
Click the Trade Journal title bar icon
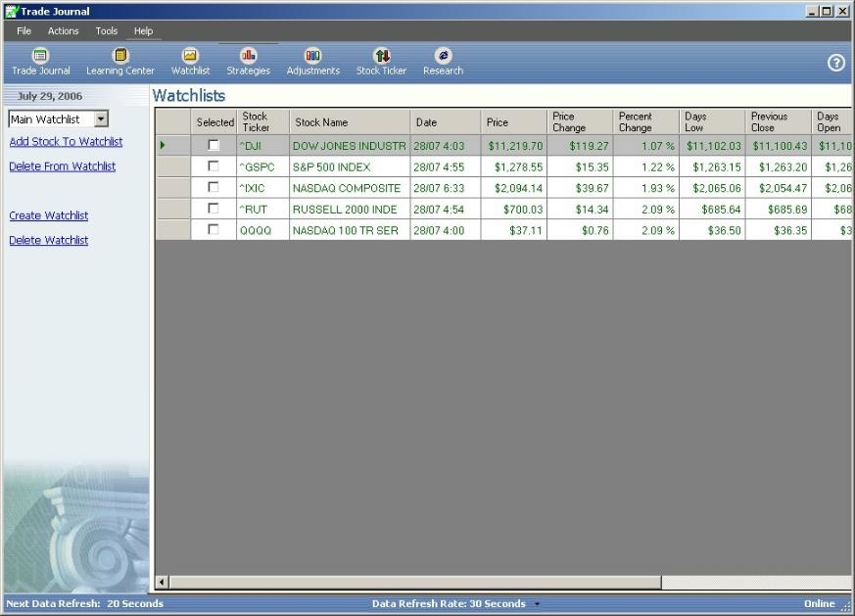12,11
